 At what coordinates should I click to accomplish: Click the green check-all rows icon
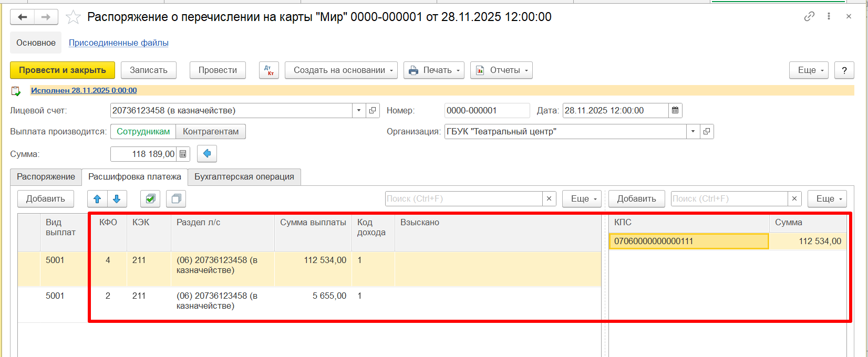tap(150, 198)
